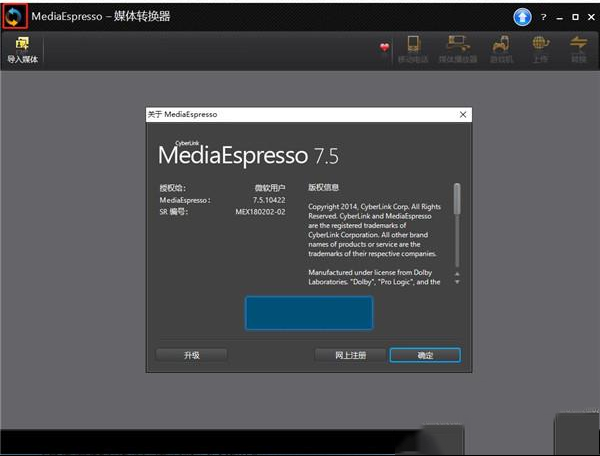Confirm with the 确定 button

(425, 355)
